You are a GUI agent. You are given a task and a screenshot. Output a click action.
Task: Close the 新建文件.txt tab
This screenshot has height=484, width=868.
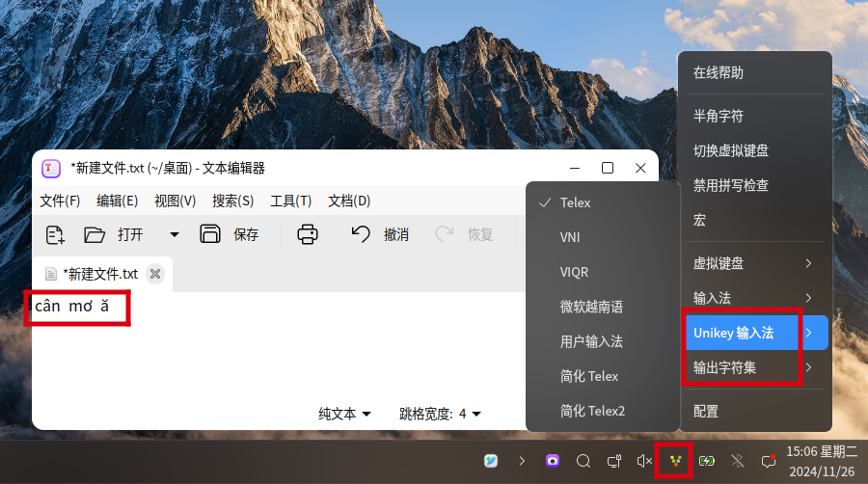[155, 274]
